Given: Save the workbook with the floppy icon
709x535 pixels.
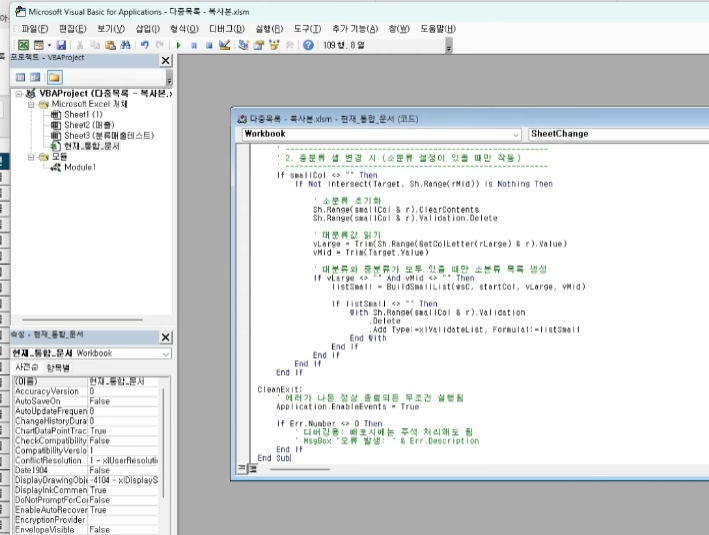Looking at the screenshot, I should pos(61,45).
